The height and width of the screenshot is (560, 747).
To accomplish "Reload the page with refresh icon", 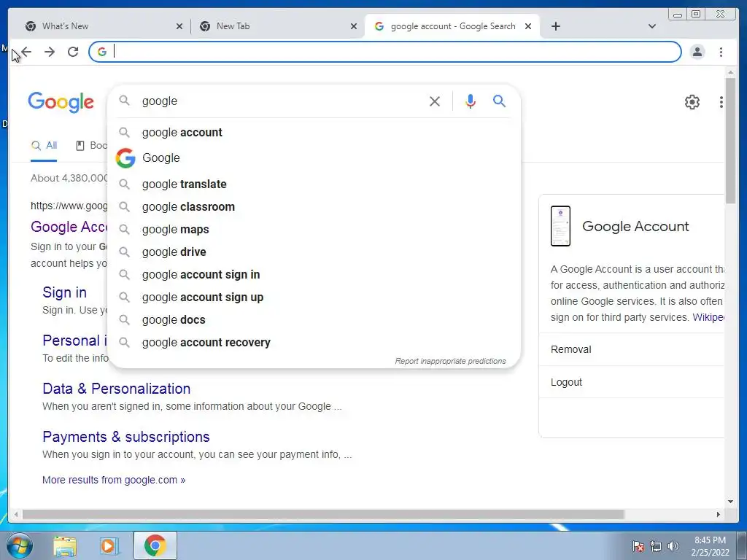I will (73, 52).
